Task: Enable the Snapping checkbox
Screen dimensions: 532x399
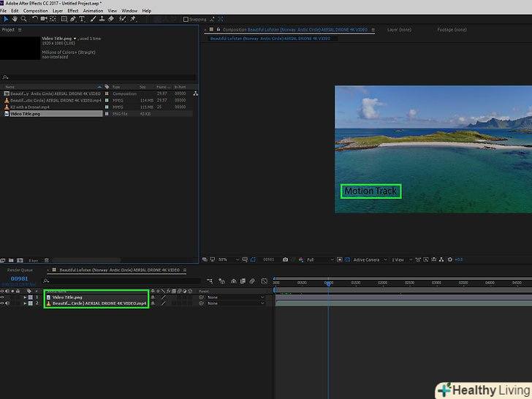Action: (x=186, y=19)
